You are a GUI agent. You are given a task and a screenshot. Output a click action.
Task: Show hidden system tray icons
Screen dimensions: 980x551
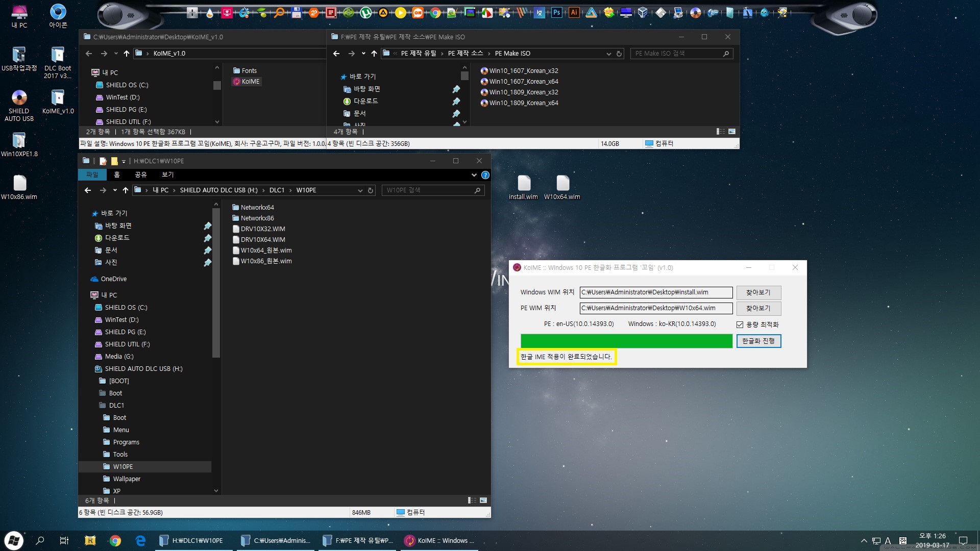pyautogui.click(x=864, y=541)
